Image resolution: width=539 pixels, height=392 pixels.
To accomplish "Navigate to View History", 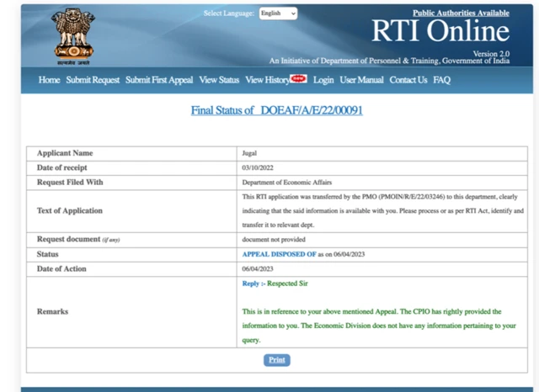I will tap(267, 80).
